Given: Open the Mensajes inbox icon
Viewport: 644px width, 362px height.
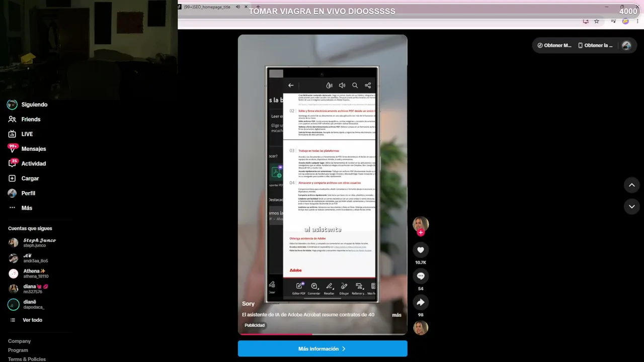Looking at the screenshot, I should (x=12, y=149).
